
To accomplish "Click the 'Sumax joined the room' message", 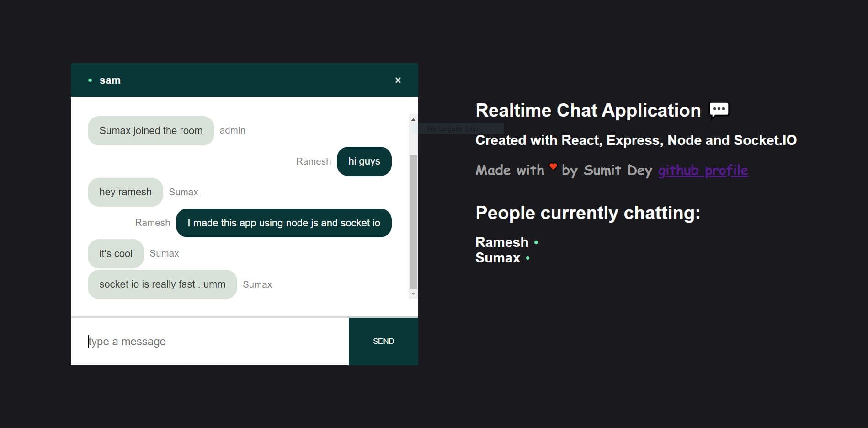I will 150,131.
